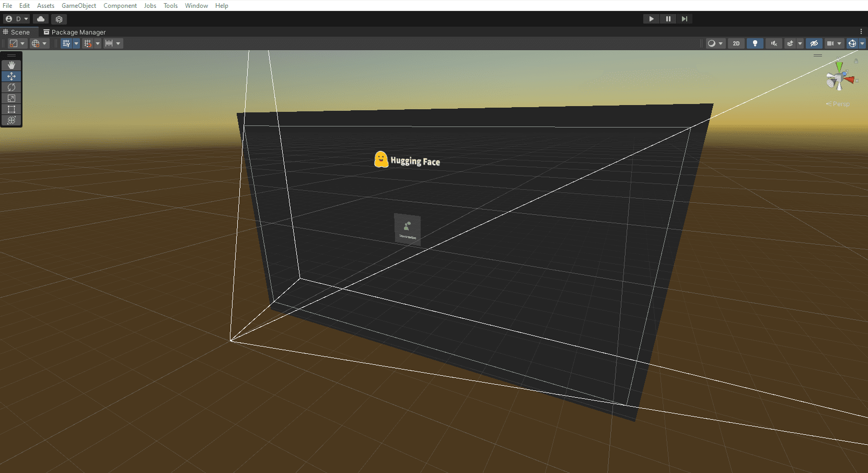Viewport: 868px width, 473px height.
Task: Toggle scene audio mute button
Action: click(x=774, y=43)
